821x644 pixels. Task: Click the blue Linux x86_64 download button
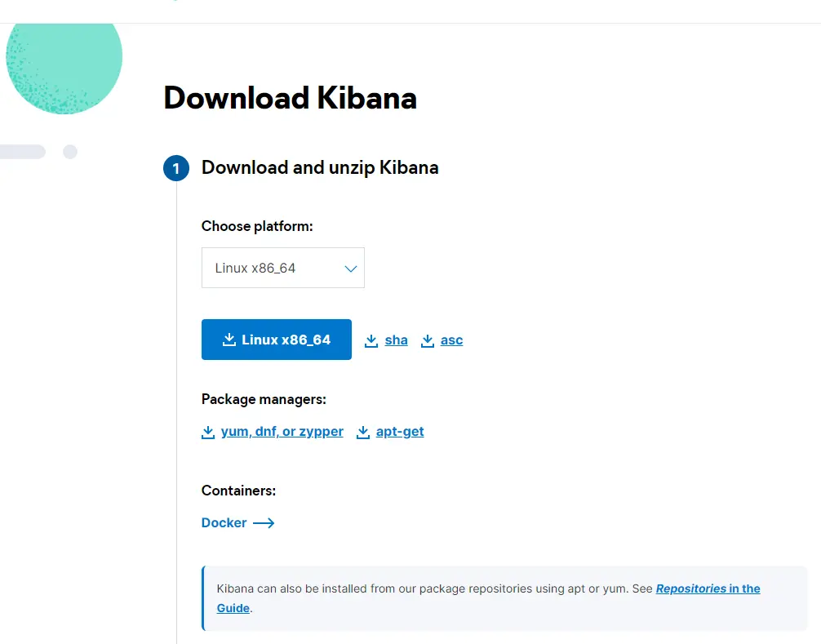pos(277,340)
